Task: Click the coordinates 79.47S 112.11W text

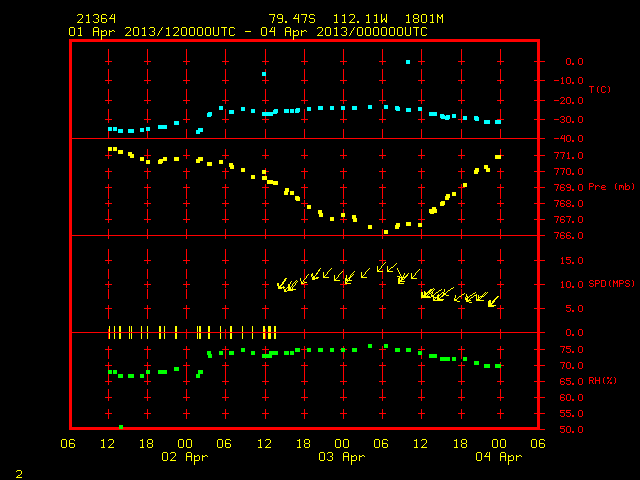Action: coord(328,19)
